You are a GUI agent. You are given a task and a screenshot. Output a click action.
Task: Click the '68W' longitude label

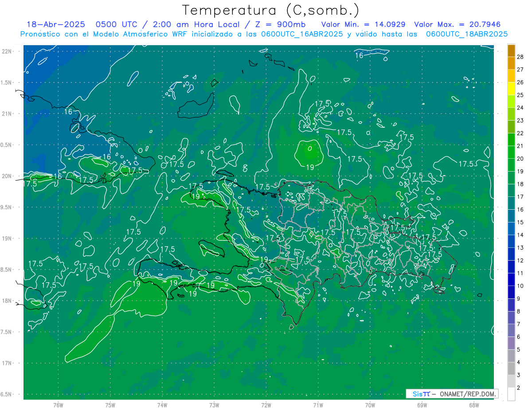tap(474, 405)
